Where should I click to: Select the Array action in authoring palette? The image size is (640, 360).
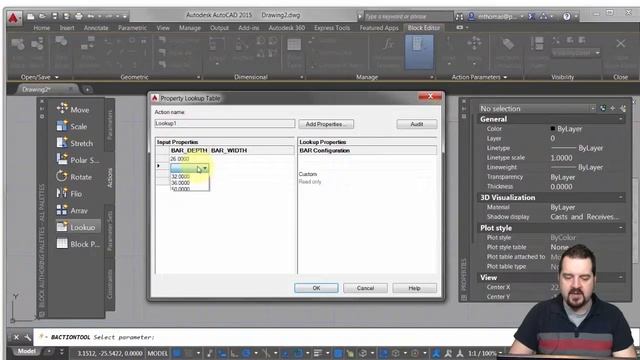coord(73,210)
